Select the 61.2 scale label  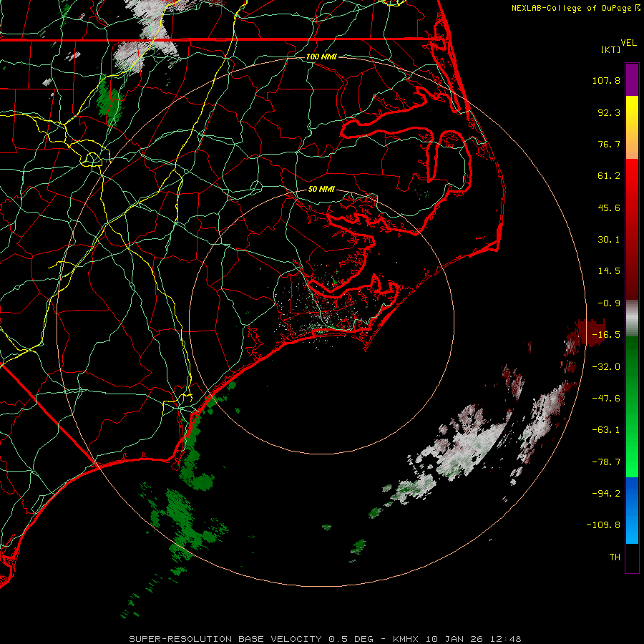tap(609, 176)
